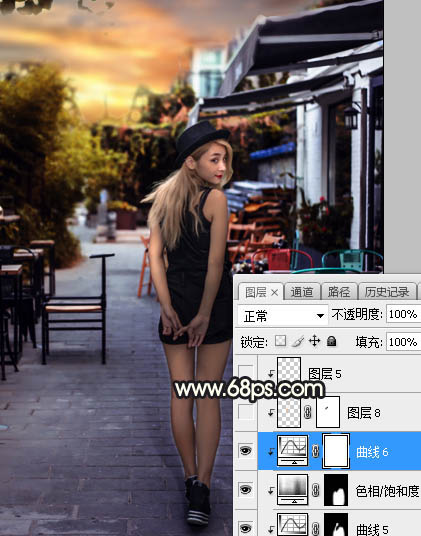Screen dimensions: 421x536
Task: Click the 不透明度 opacity value field
Action: pos(403,314)
